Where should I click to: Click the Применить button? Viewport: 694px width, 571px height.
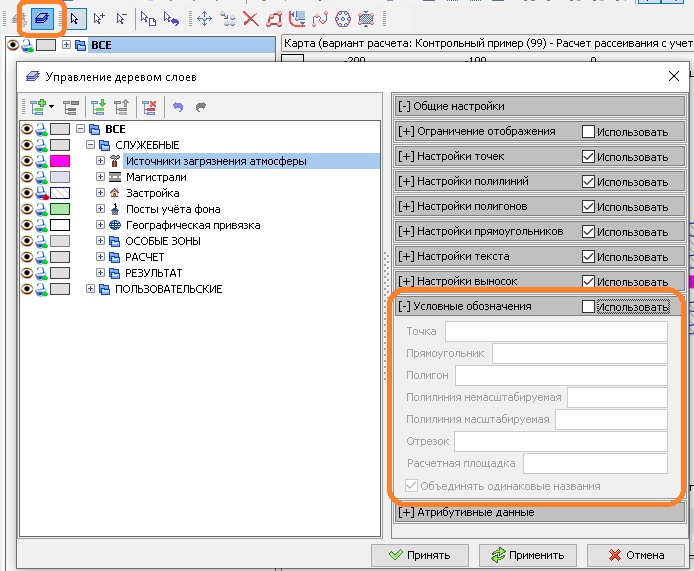click(x=528, y=555)
